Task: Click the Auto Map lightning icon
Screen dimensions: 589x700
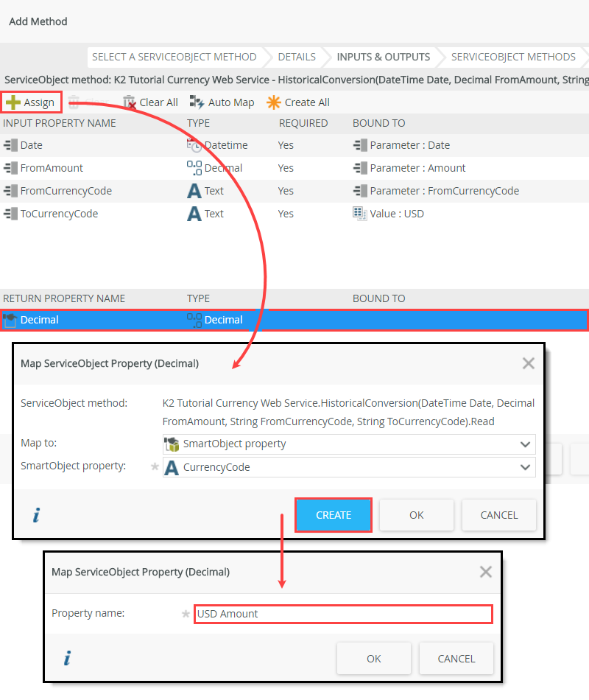Action: (x=197, y=102)
